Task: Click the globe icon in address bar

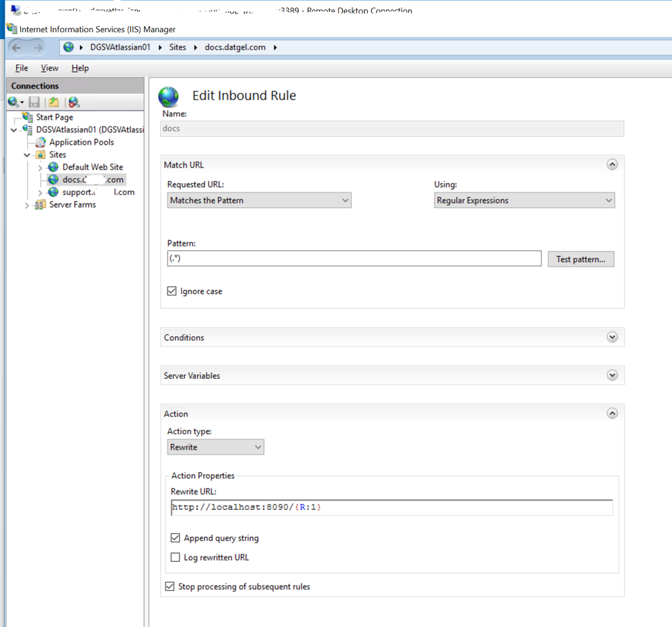Action: point(69,47)
